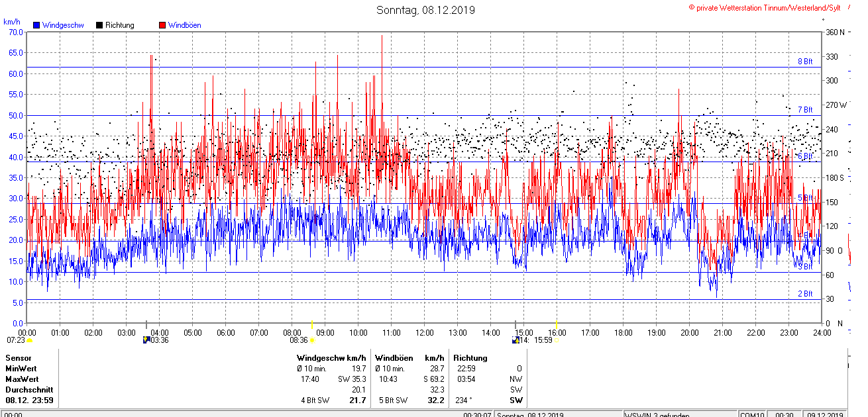Click the NW max direction cell
Screen dimensions: 868x417
516,379
